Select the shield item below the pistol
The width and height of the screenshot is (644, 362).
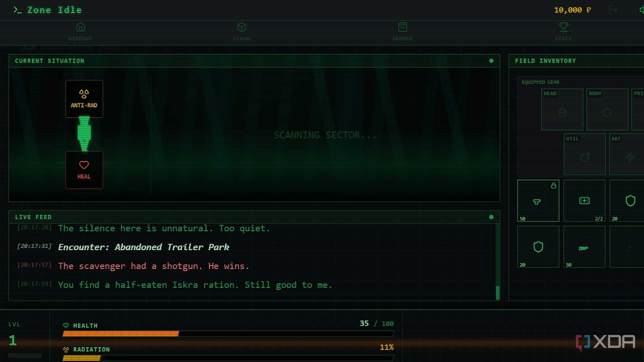(538, 247)
